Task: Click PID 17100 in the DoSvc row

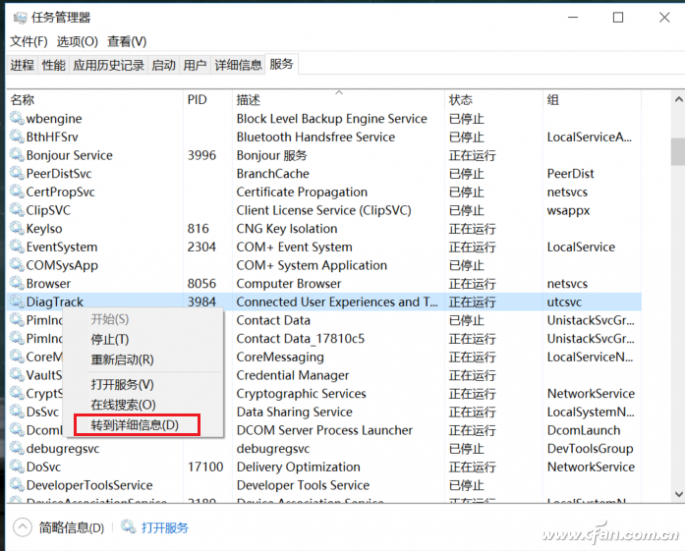Action: [205, 467]
